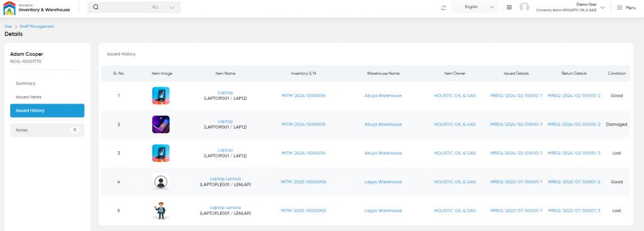
Task: Click the Item Name column header
Action: [x=225, y=73]
